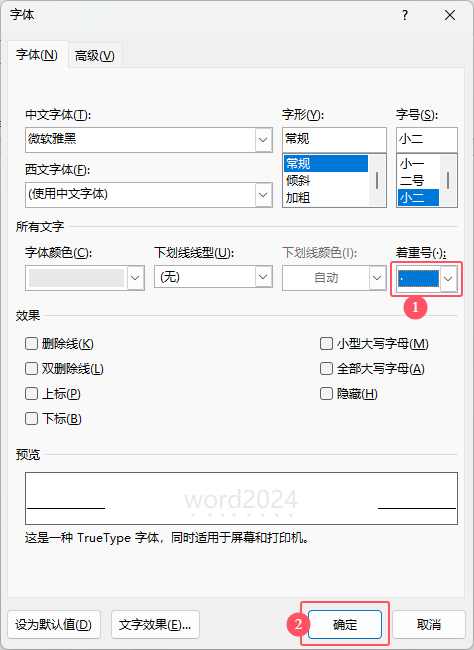This screenshot has width=474, height=650.
Task: Enable the 删除线(K) checkbox
Action: [32, 344]
